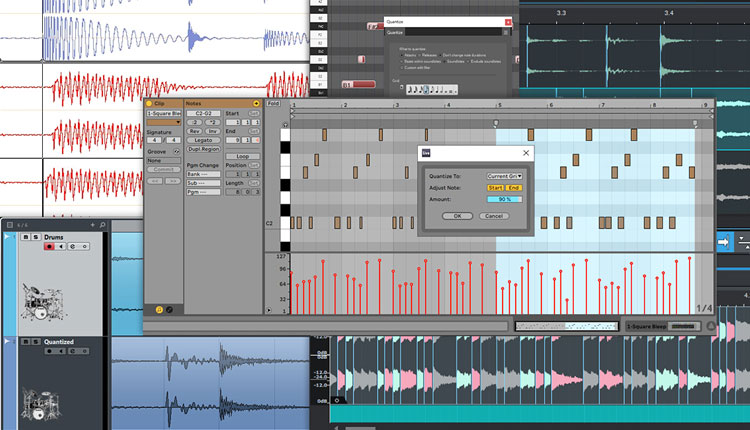The width and height of the screenshot is (750, 430).
Task: Click the Live icon in the dialog title
Action: click(426, 153)
